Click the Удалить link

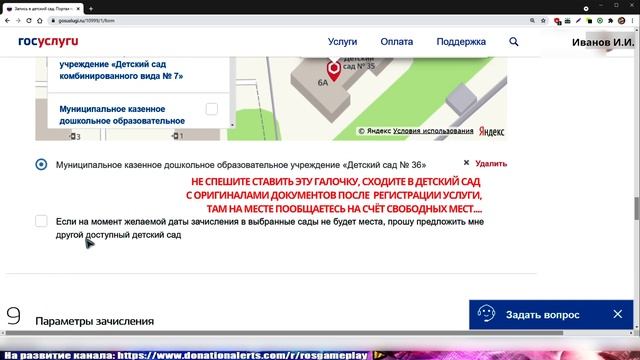(x=491, y=163)
